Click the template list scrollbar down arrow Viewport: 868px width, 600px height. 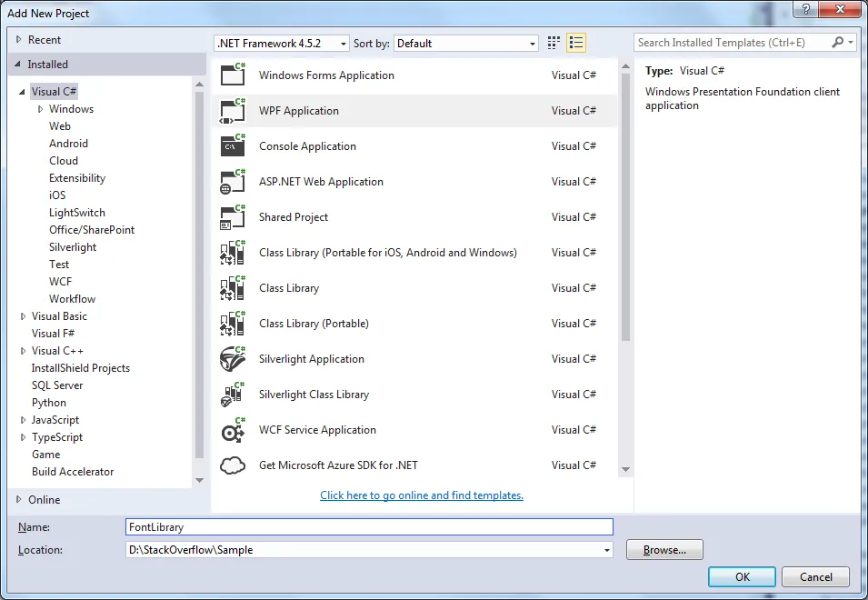click(625, 469)
